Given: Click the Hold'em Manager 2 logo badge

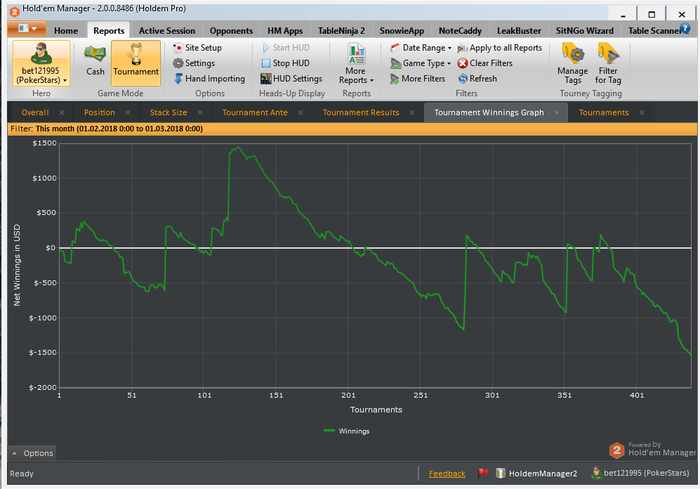Looking at the screenshot, I should pyautogui.click(x=617, y=450).
